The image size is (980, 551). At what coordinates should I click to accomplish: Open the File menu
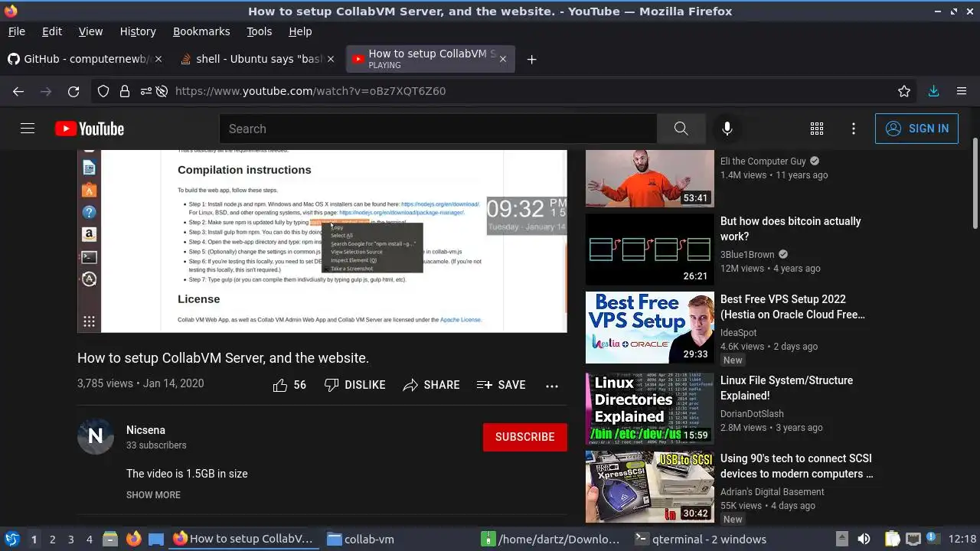16,31
